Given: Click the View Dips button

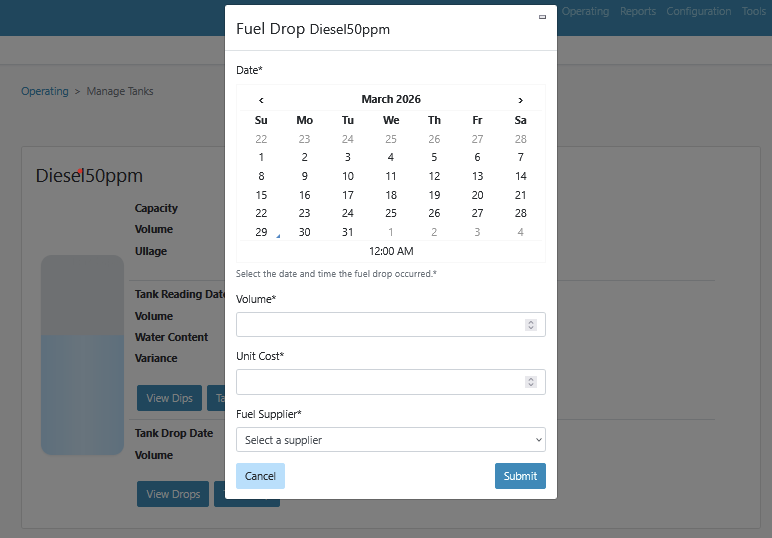Looking at the screenshot, I should [169, 398].
